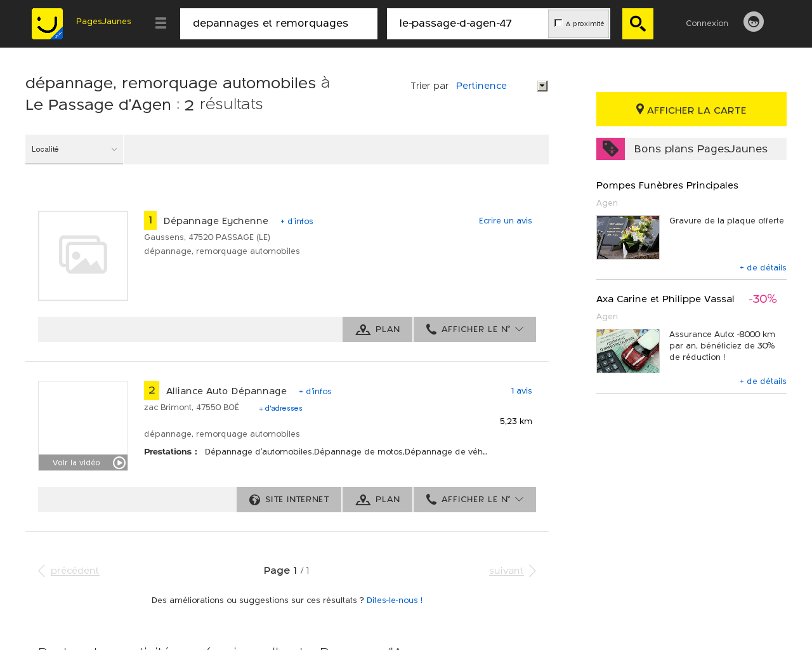The width and height of the screenshot is (812, 650).
Task: Open SITE INTERNET for Alliance Auto Dépannage
Action: pyautogui.click(x=289, y=500)
